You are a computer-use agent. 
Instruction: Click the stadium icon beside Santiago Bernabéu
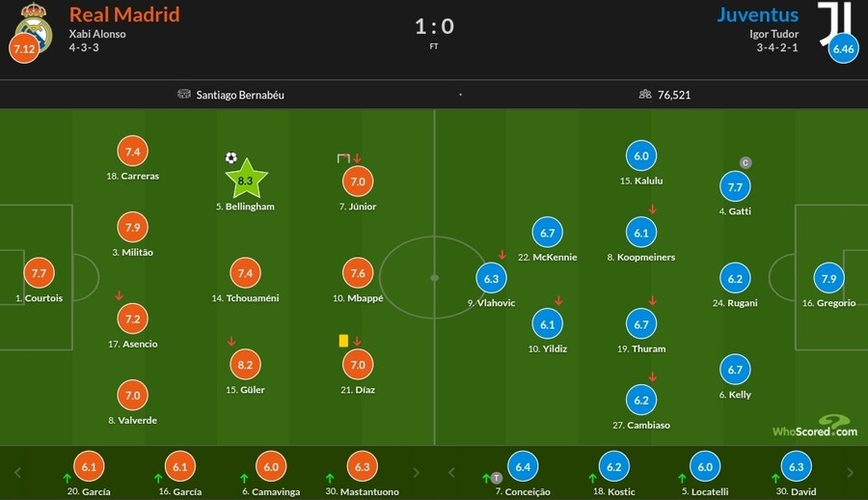pos(184,95)
